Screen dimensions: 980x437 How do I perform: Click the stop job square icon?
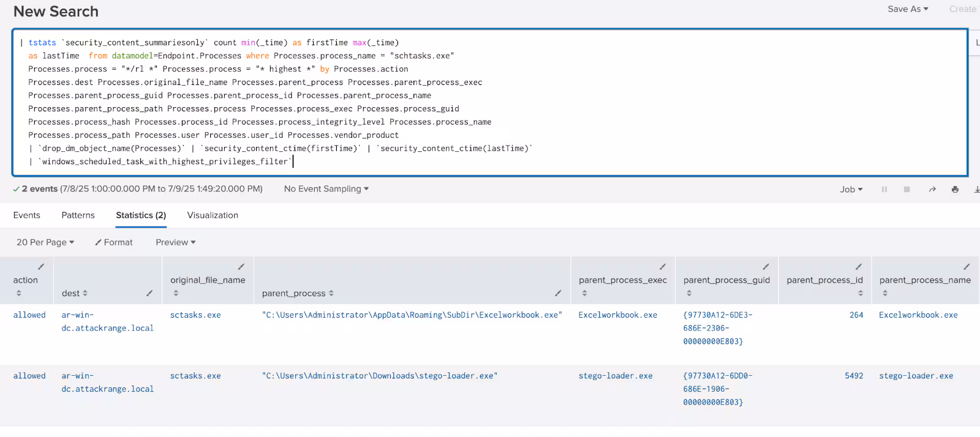click(907, 190)
